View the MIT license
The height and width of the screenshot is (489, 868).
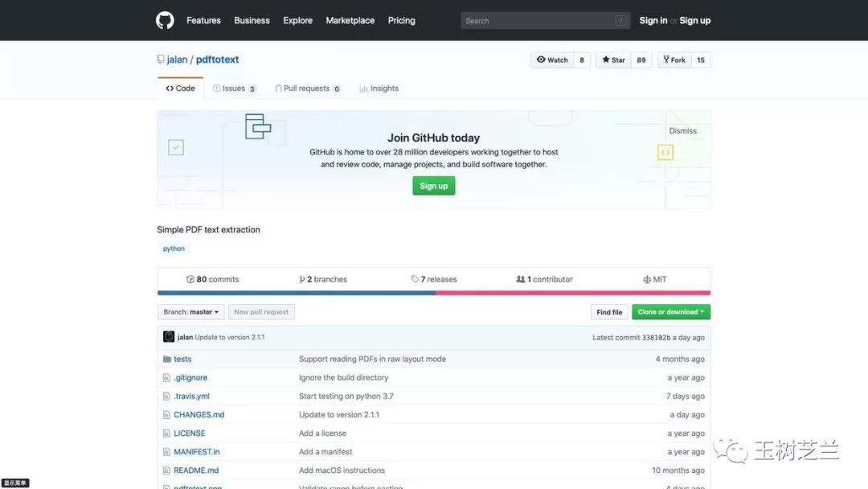pyautogui.click(x=655, y=279)
